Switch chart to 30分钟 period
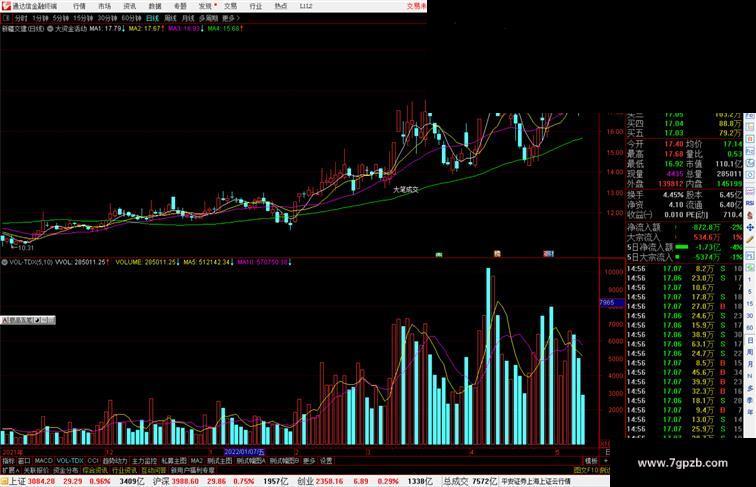756x487 pixels. (x=107, y=18)
